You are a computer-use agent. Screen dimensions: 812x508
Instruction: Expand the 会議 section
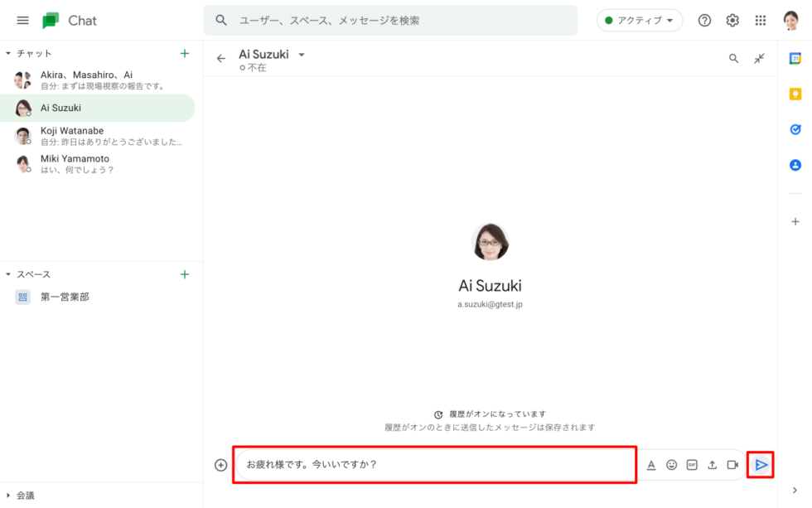pos(9,496)
